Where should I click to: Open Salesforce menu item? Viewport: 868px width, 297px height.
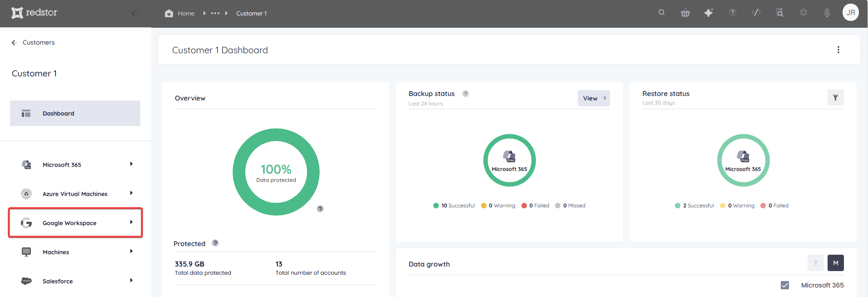coord(75,281)
